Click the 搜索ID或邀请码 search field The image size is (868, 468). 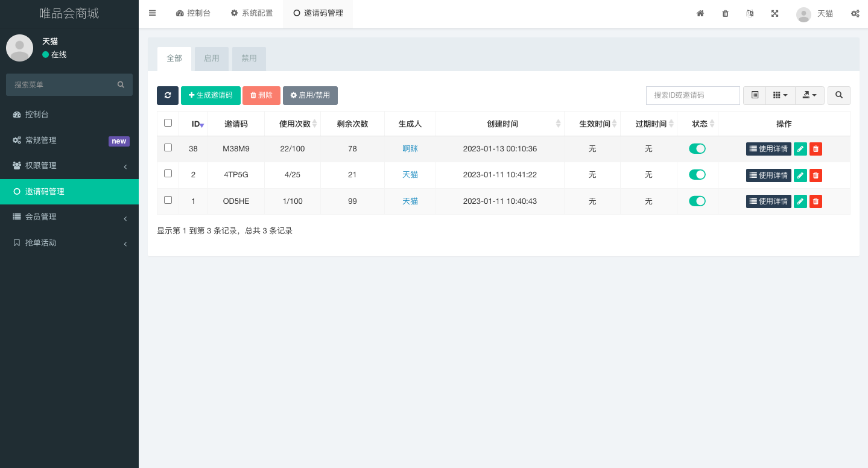(x=692, y=95)
